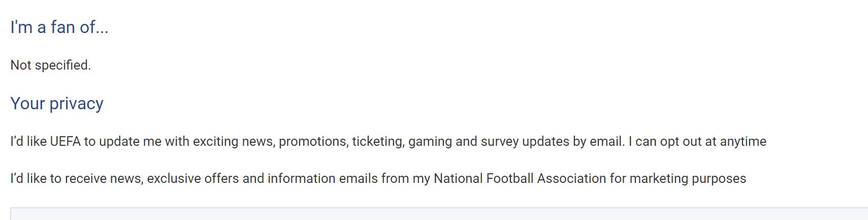Click the "I'm a fan of..." heading
The image size is (868, 220).
tap(59, 27)
